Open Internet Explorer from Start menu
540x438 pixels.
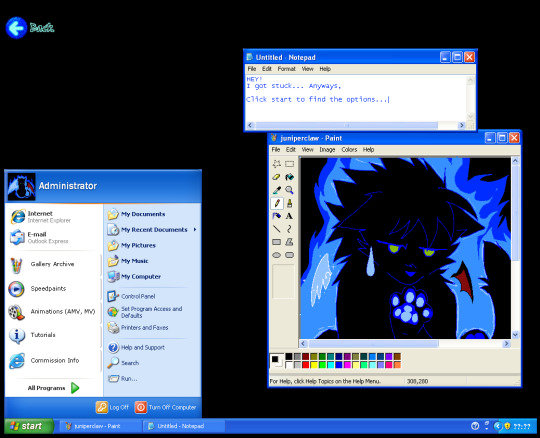tap(53, 217)
